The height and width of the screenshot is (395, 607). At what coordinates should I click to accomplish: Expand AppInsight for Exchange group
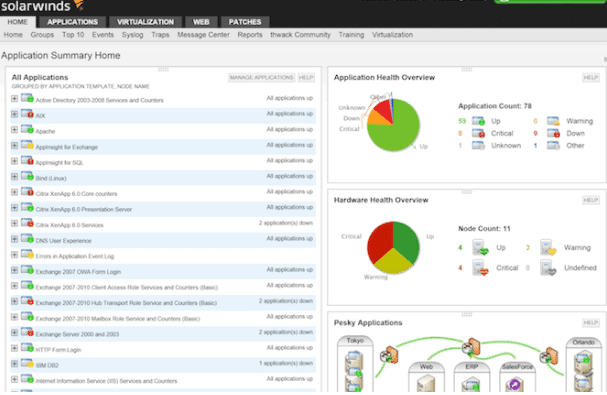click(14, 145)
